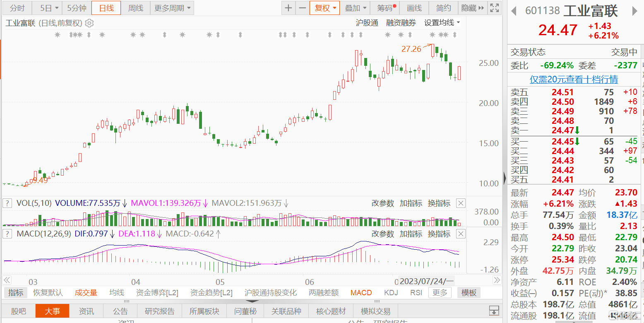
Task: Select RSI indicator
Action: point(416,293)
